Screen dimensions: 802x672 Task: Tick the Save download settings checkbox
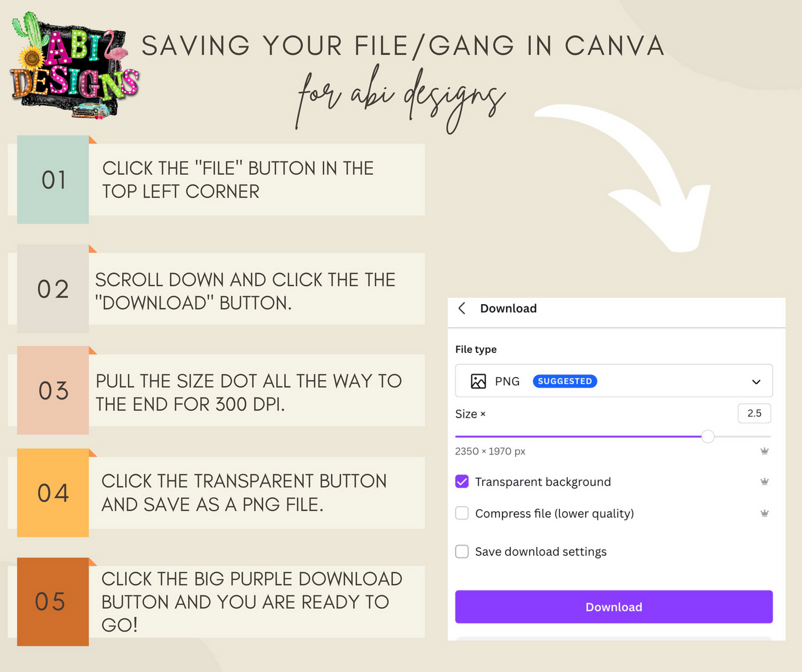click(x=462, y=552)
